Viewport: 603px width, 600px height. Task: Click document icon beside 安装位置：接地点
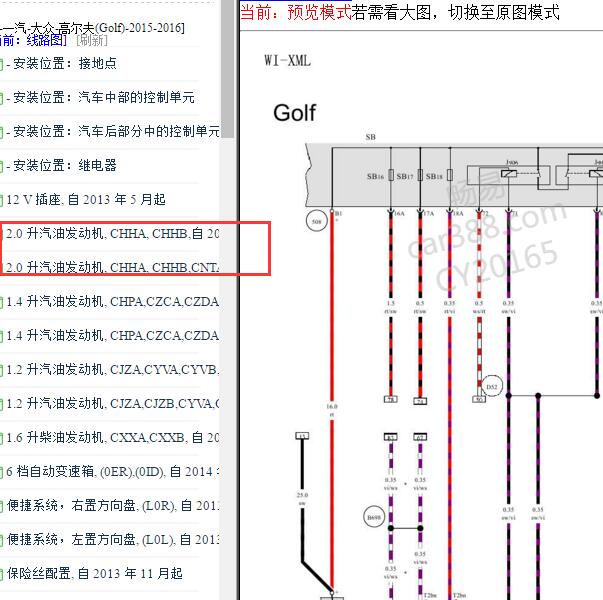pos(1,65)
